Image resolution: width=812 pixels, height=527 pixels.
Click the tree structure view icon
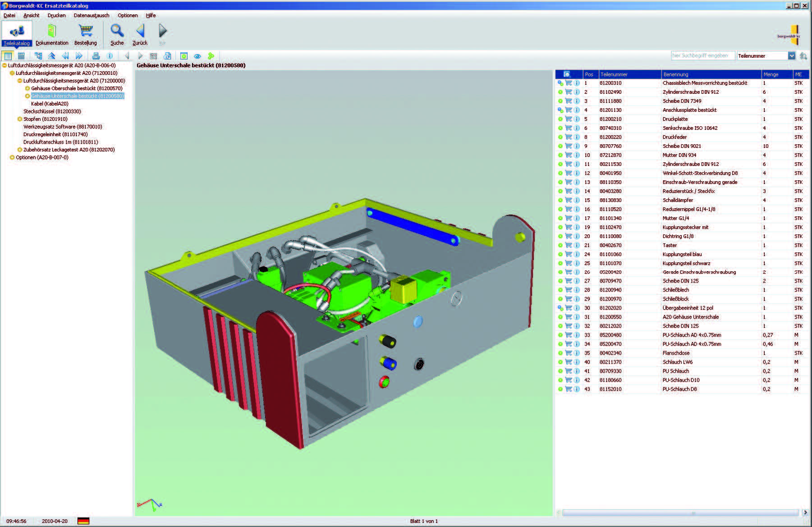click(38, 56)
